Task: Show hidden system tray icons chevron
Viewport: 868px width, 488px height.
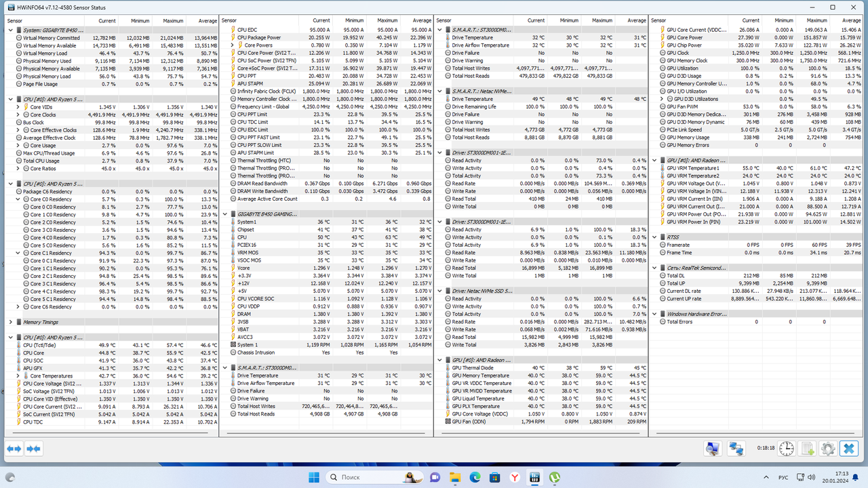Action: pos(765,477)
